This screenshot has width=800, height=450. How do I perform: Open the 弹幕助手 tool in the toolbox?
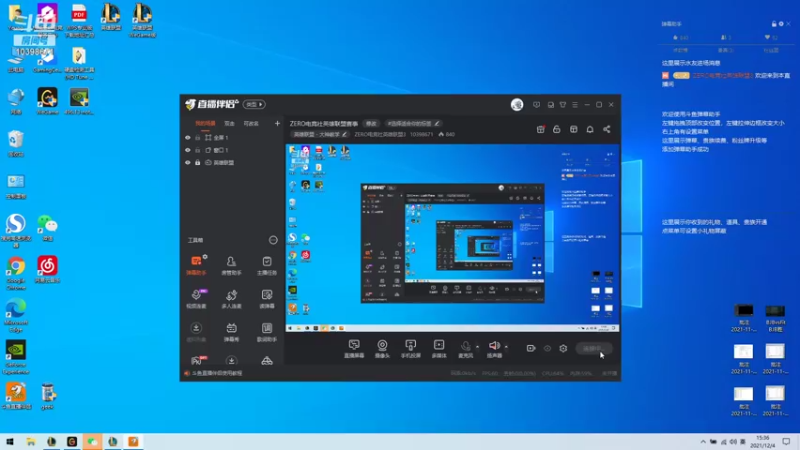coord(196,265)
